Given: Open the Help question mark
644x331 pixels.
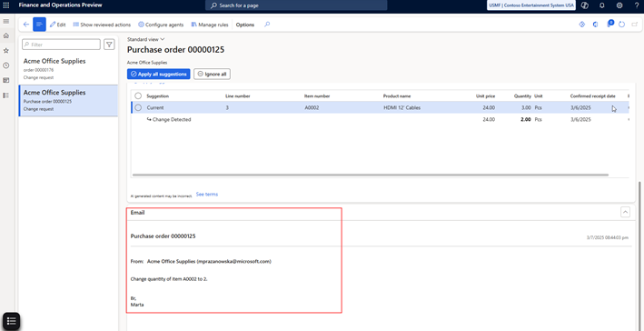Looking at the screenshot, I should coord(637,5).
